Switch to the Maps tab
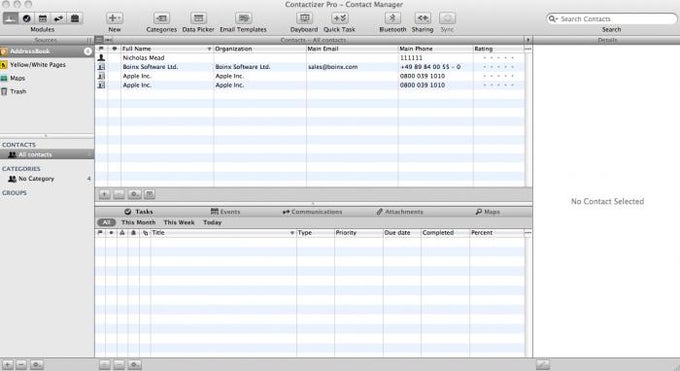 (487, 212)
